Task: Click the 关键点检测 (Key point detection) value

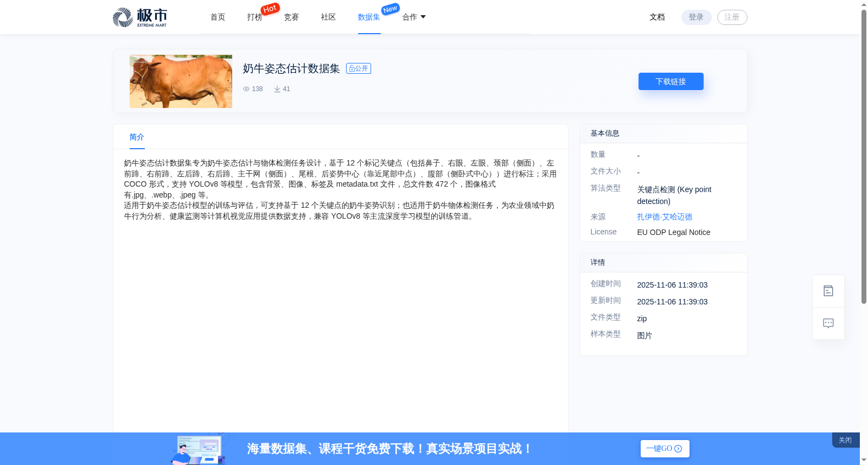Action: click(674, 195)
